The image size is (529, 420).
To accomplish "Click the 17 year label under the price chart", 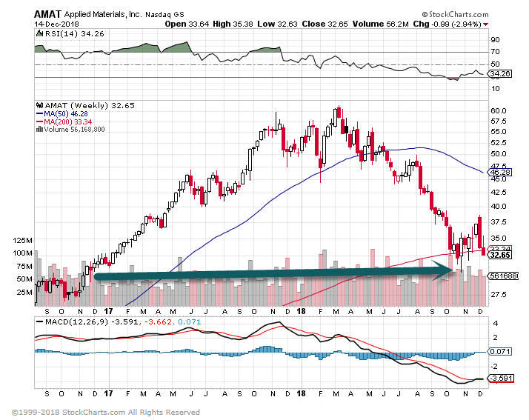I will [108, 311].
